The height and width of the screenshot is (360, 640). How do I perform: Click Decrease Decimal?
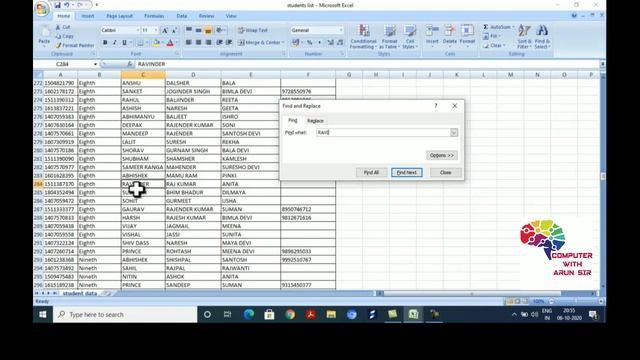pyautogui.click(x=340, y=42)
